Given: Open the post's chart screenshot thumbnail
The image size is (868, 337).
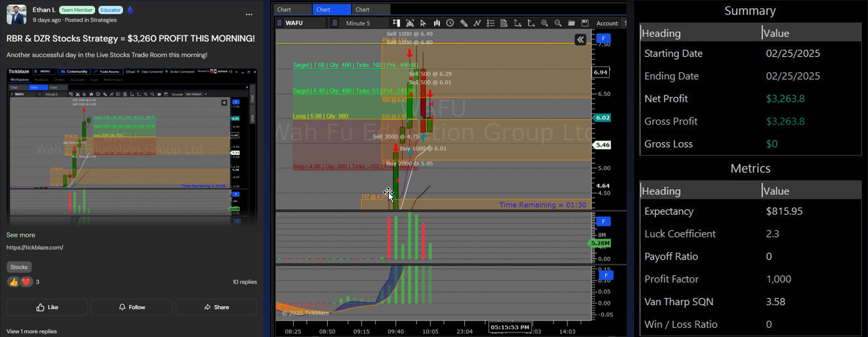Looking at the screenshot, I should tap(132, 146).
